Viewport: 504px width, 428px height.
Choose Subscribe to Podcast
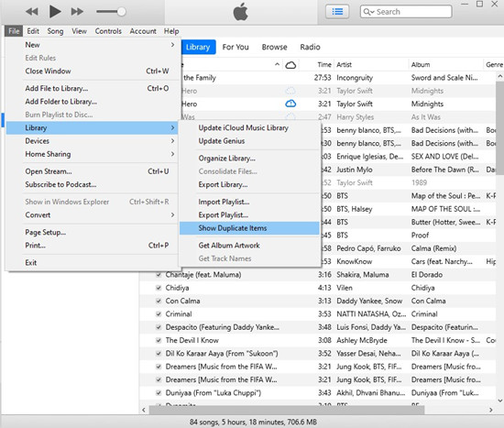click(92, 184)
